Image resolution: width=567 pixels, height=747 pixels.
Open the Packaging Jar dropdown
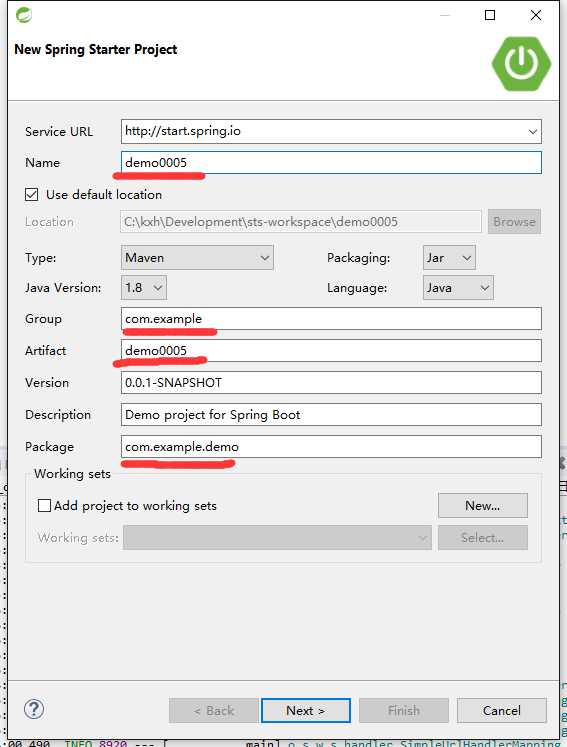coord(449,258)
